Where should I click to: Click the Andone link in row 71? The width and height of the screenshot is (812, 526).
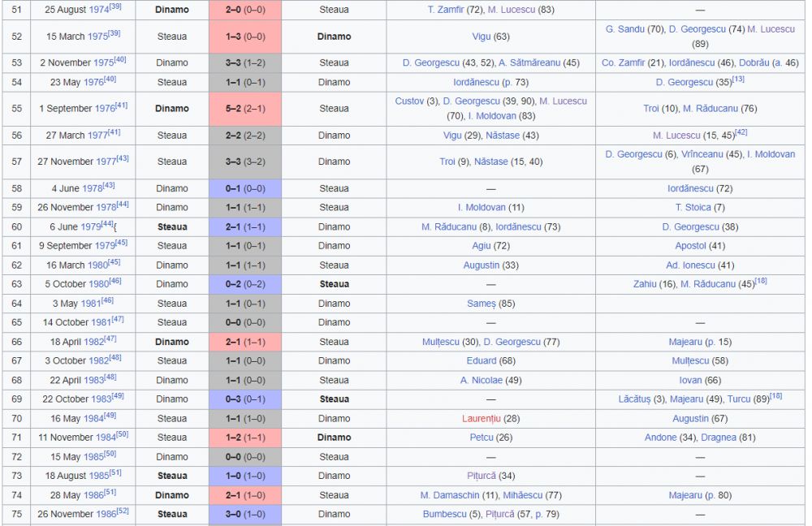[x=660, y=438]
